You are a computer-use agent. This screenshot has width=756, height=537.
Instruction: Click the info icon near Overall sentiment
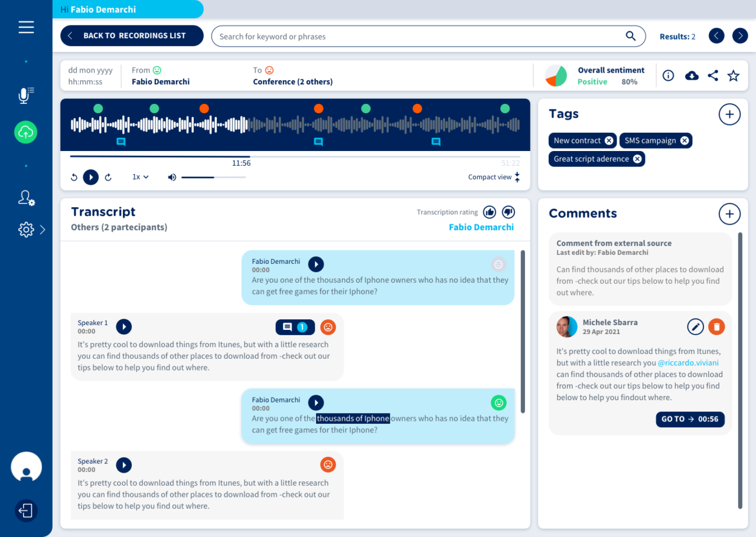(x=667, y=76)
